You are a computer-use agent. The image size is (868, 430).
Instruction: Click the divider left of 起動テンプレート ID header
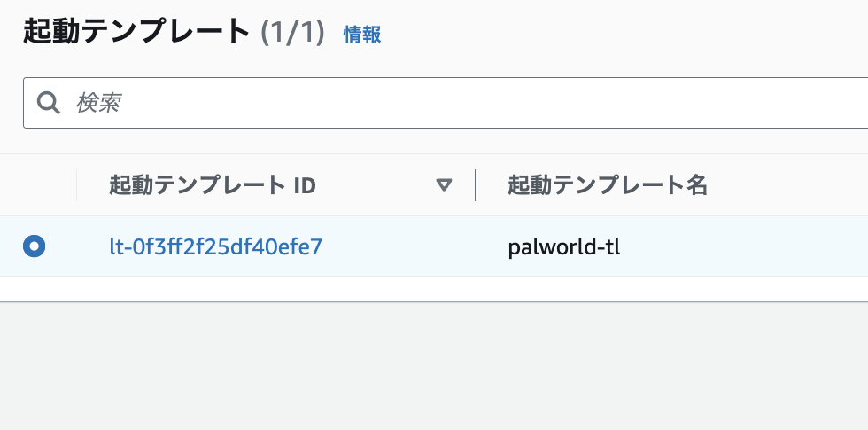pos(77,185)
